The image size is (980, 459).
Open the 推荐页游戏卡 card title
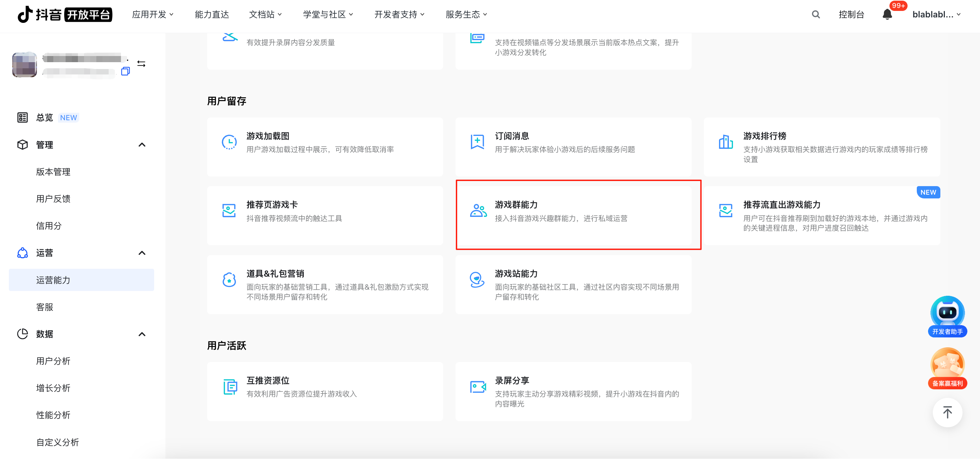pyautogui.click(x=272, y=205)
